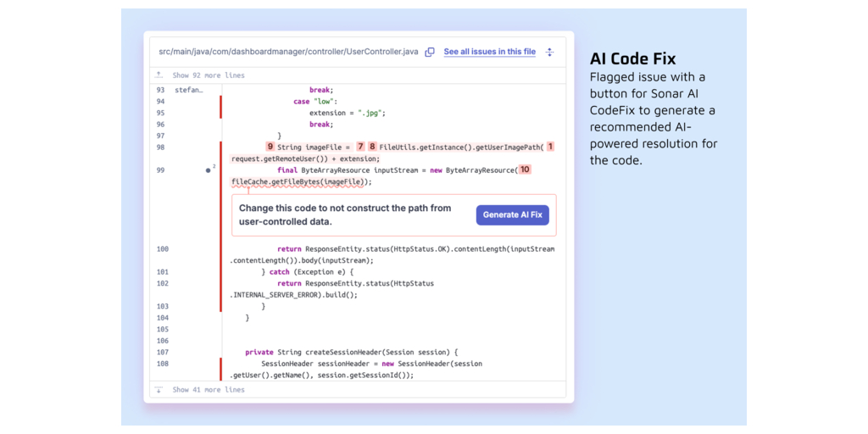Click the src/main/java UserController.java path text
The width and height of the screenshot is (868, 434).
pyautogui.click(x=288, y=52)
